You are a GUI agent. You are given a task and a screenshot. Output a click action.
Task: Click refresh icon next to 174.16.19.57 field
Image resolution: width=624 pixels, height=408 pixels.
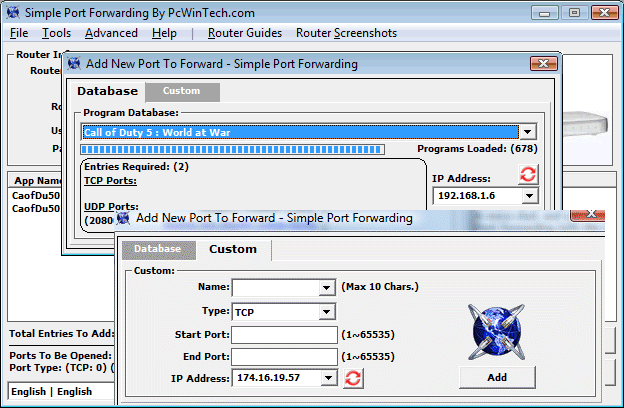point(353,378)
